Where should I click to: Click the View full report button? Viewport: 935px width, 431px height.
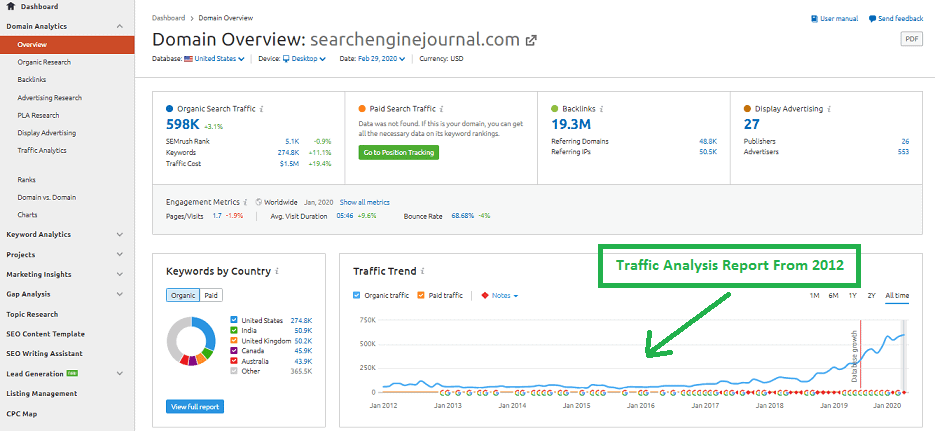click(195, 407)
